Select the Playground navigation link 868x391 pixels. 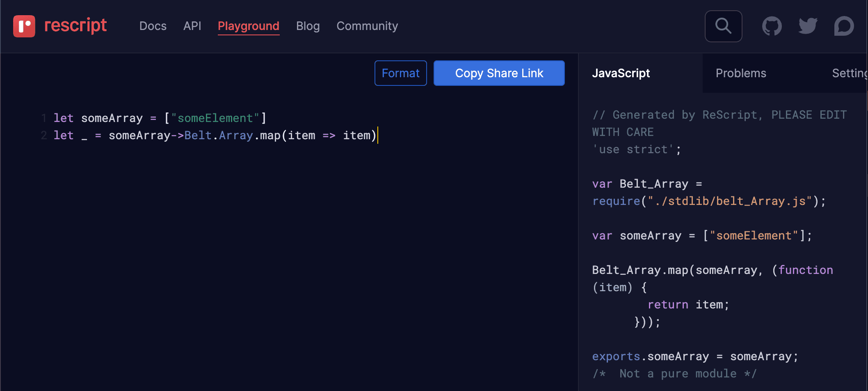point(249,26)
